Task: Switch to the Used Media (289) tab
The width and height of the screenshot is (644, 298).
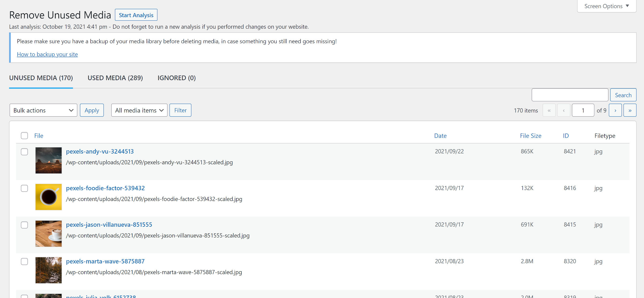Action: click(x=115, y=78)
